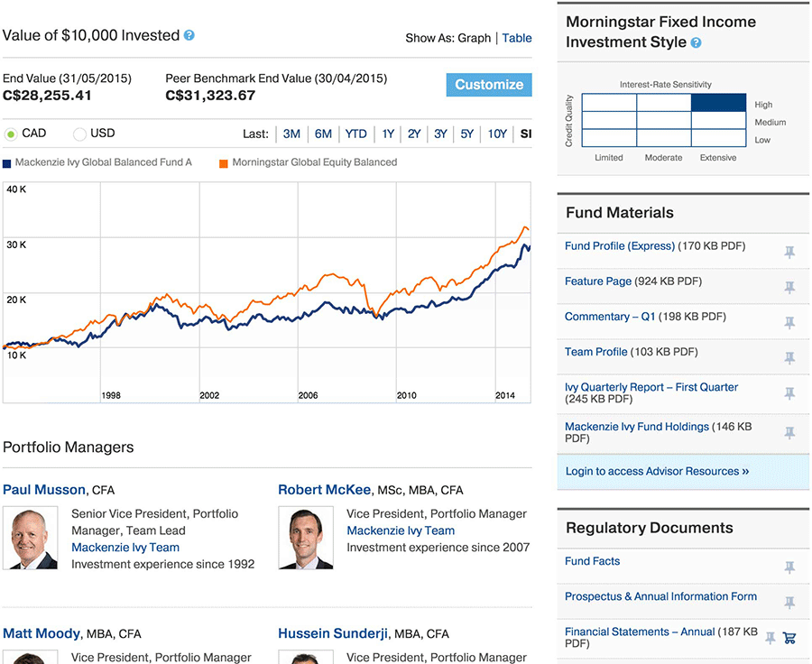Open Mackenzie Ivy Team link under Paul Musson
This screenshot has width=812, height=664.
click(x=125, y=548)
